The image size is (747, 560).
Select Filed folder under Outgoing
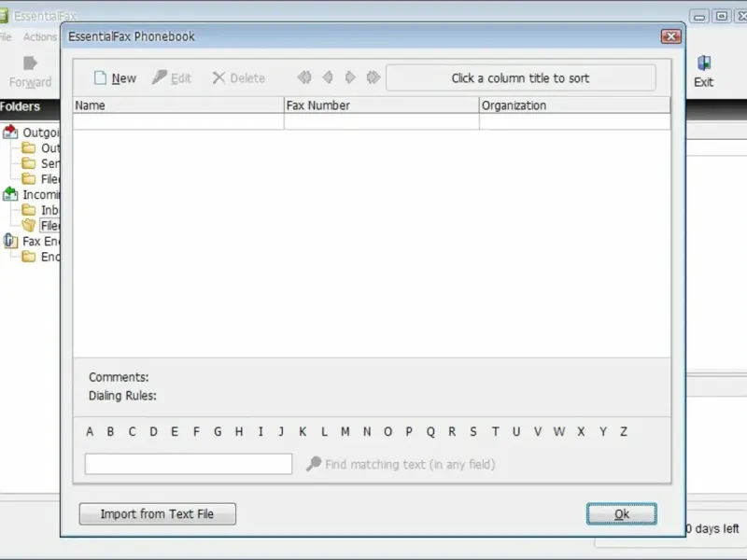[x=40, y=179]
